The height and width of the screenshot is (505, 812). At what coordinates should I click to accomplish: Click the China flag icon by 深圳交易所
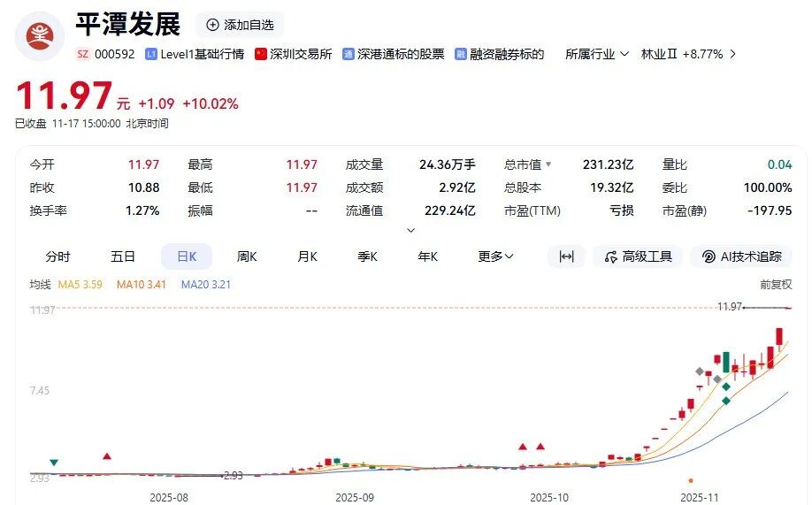coord(260,54)
